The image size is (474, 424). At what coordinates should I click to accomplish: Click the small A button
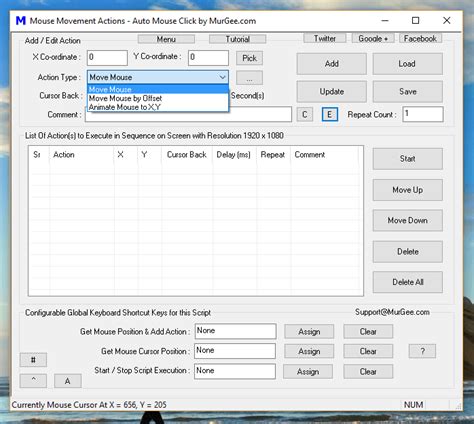68,381
